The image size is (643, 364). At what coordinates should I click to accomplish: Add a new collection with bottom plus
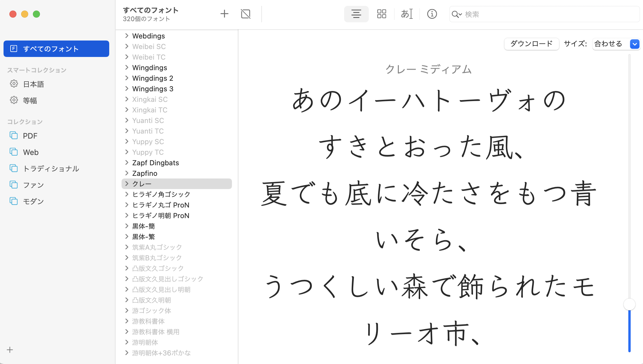coord(10,350)
